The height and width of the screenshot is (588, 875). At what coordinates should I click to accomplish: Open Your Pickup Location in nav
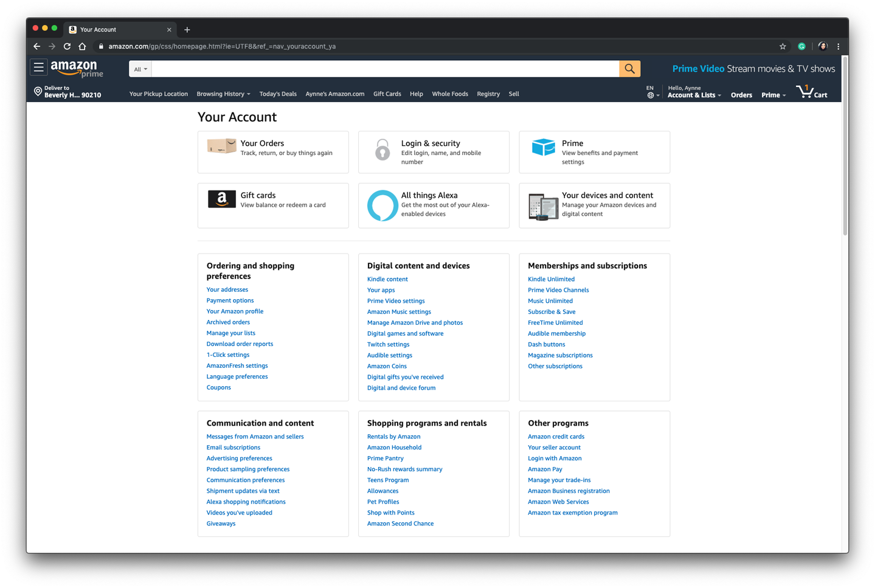(x=159, y=94)
